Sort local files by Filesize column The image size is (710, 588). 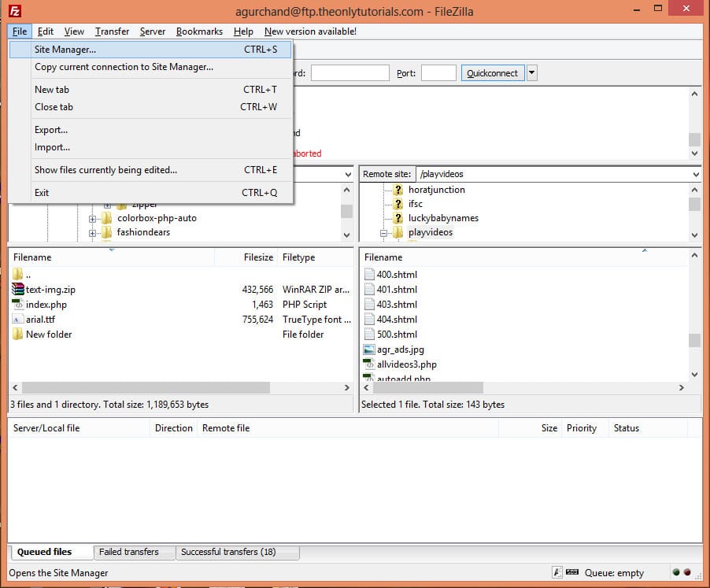tap(246, 257)
